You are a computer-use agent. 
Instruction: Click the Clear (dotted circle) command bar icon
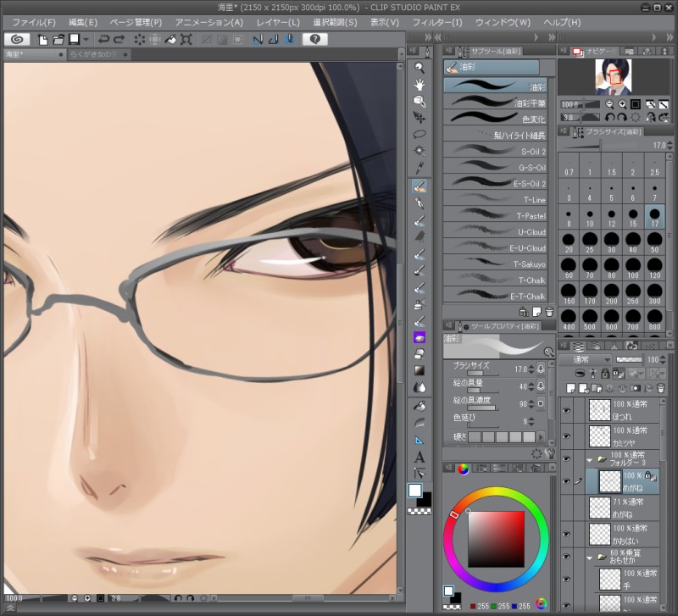[139, 39]
